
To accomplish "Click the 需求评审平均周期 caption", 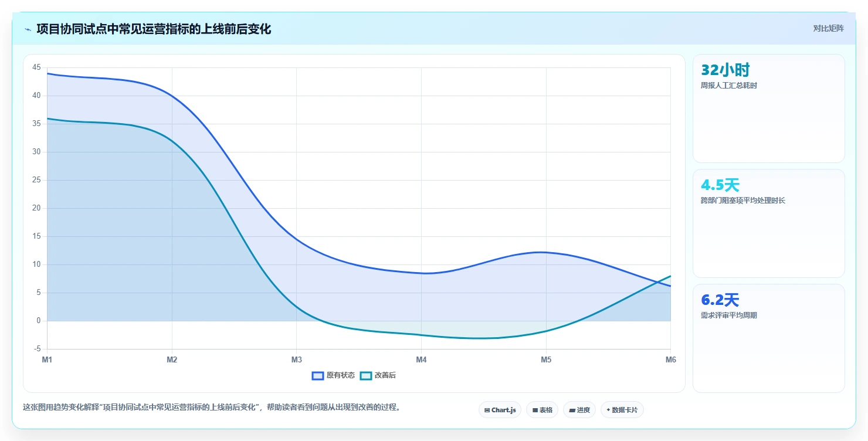I will [729, 316].
